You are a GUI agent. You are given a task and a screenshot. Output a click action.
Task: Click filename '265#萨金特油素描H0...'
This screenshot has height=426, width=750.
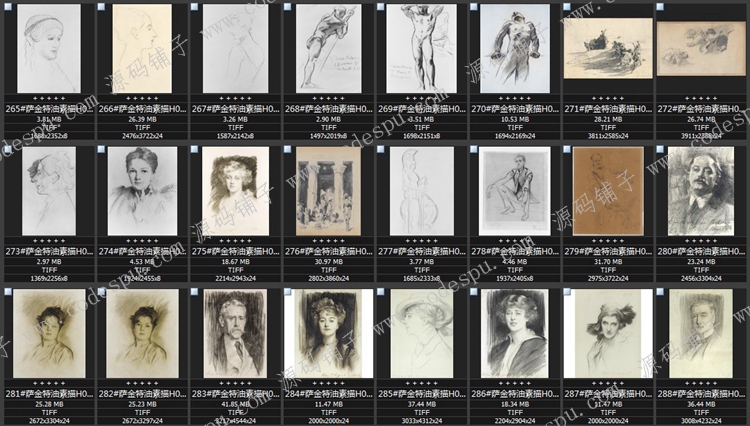[49, 109]
